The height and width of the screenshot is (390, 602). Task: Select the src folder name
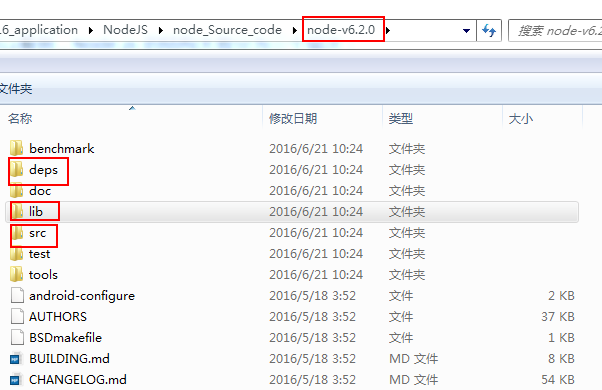(38, 233)
